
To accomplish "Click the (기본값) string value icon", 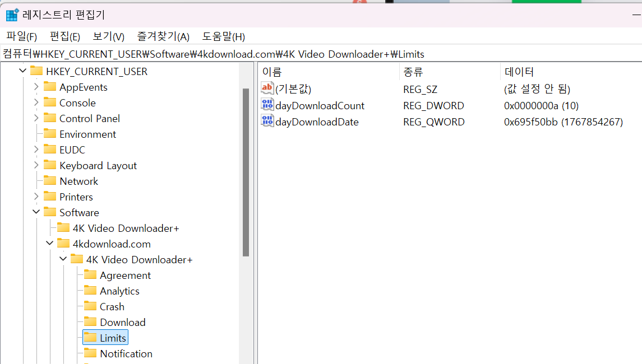I will pyautogui.click(x=267, y=88).
